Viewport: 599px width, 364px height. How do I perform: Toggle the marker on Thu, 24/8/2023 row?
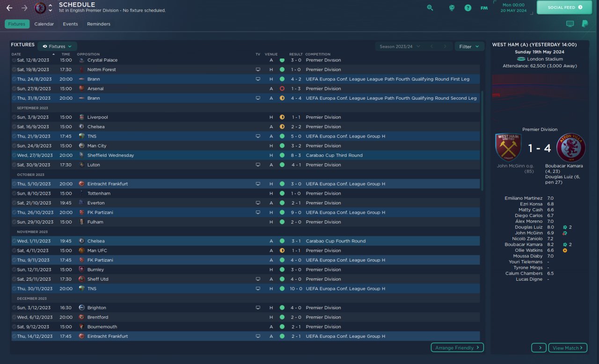coord(14,79)
